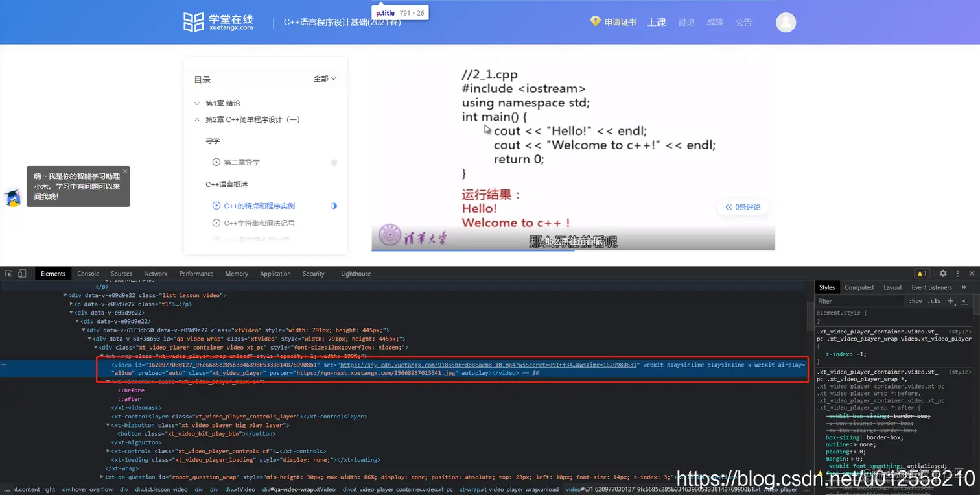Click div.list.lesson_video in the breadcrumb

161,489
